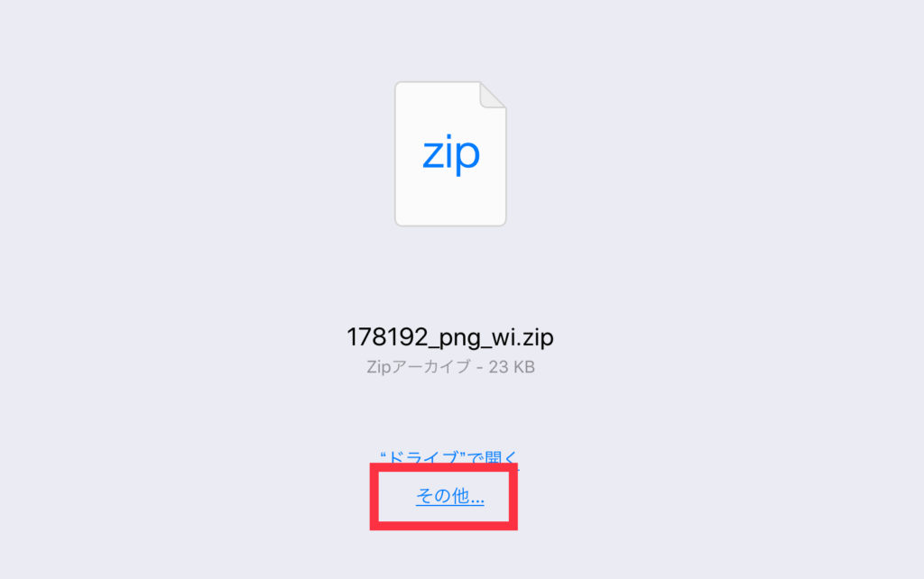Screen dimensions: 924x579
Task: Click the "23 KB" file size text
Action: [512, 367]
